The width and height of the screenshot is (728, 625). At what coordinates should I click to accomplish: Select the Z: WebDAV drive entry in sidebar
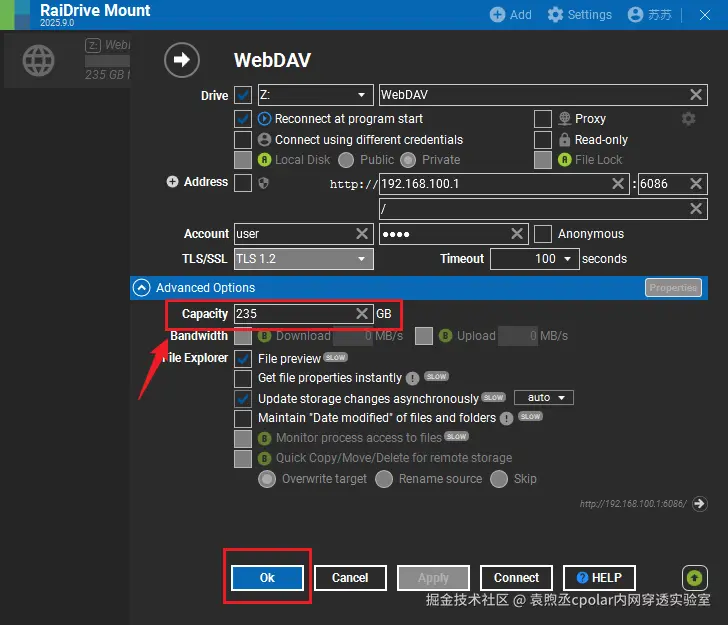click(67, 60)
